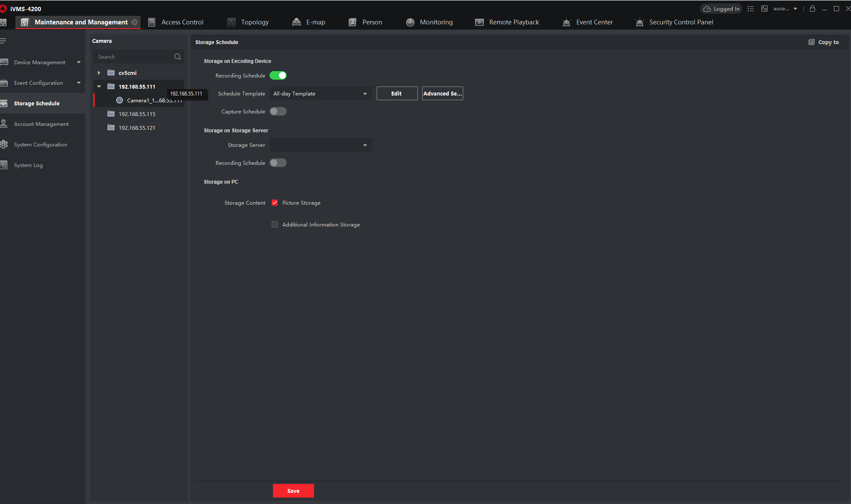Click the lock icon in the title bar
This screenshot has width=851, height=504.
[812, 9]
